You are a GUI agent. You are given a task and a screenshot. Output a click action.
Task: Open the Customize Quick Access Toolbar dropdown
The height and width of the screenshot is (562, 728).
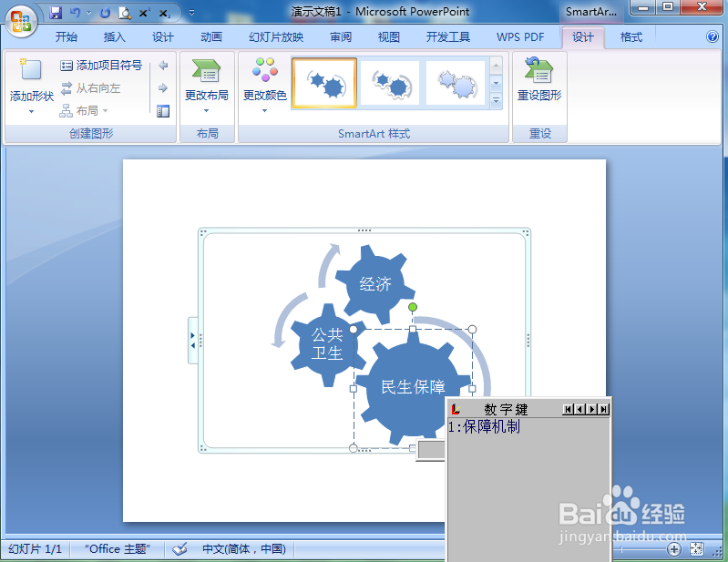[191, 13]
